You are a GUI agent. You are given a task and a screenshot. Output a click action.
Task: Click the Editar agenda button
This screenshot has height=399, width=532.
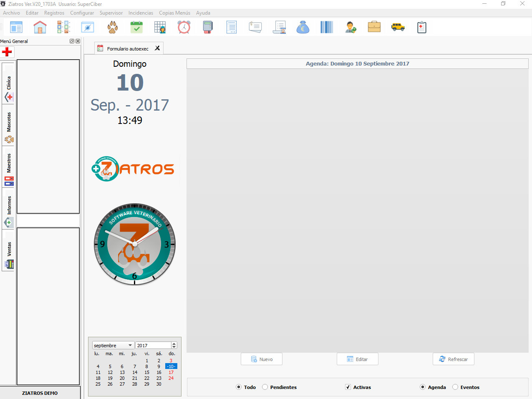coord(358,359)
